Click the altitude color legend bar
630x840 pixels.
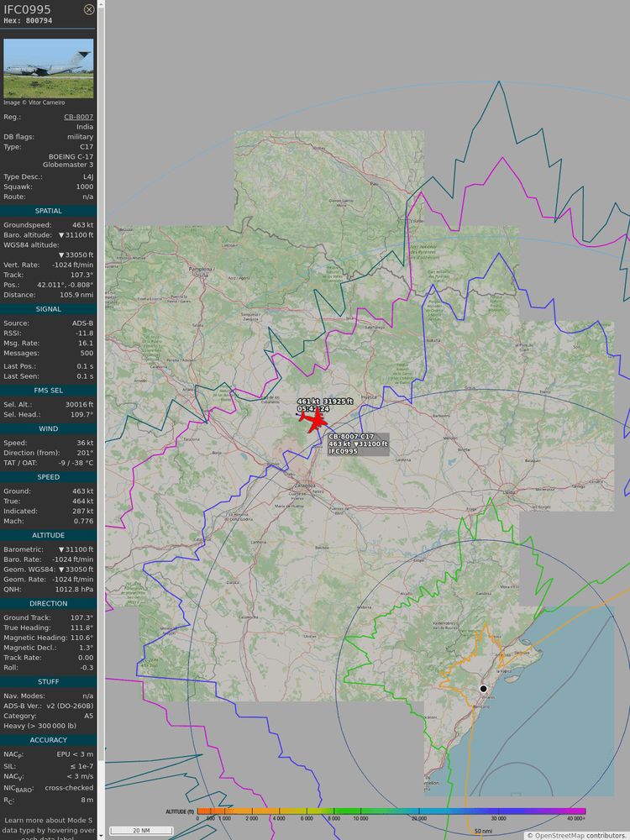pos(391,811)
